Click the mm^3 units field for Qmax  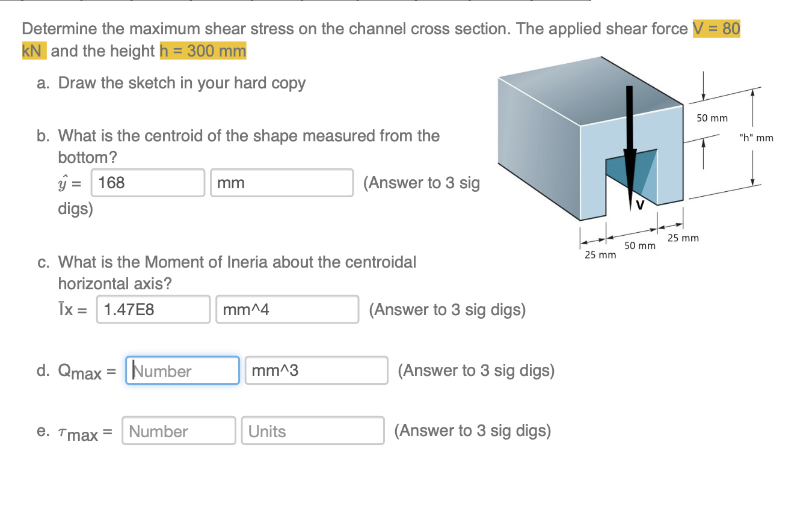(316, 370)
